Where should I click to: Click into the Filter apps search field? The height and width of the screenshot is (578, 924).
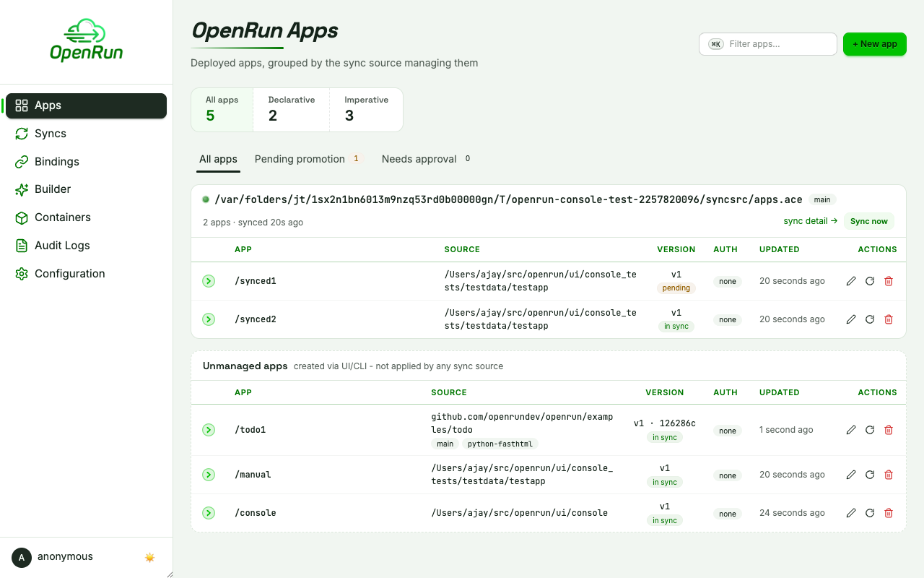[768, 44]
